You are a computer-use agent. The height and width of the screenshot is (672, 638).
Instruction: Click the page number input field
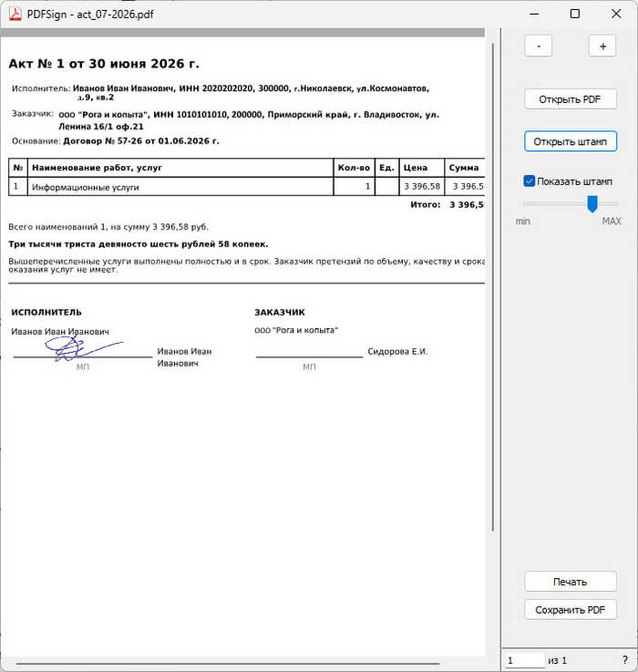[524, 660]
